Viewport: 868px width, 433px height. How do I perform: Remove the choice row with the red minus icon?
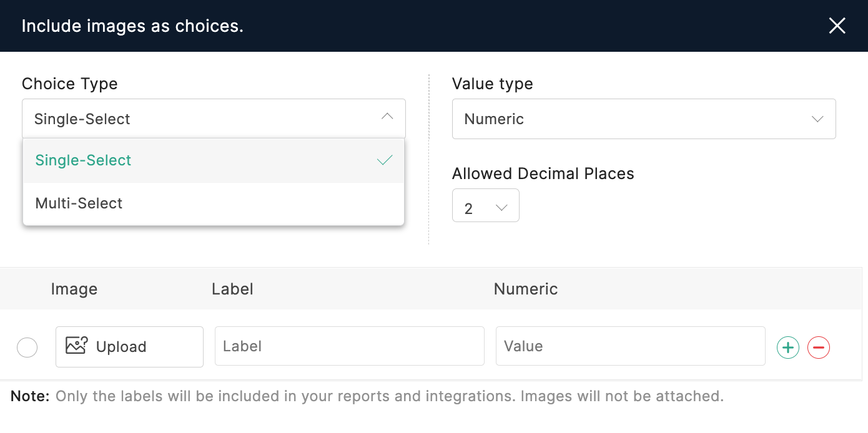(819, 347)
